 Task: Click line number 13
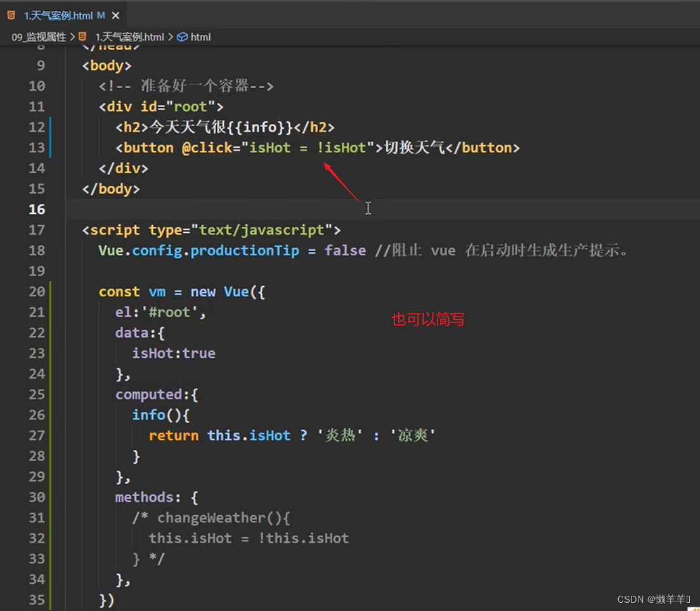point(37,148)
